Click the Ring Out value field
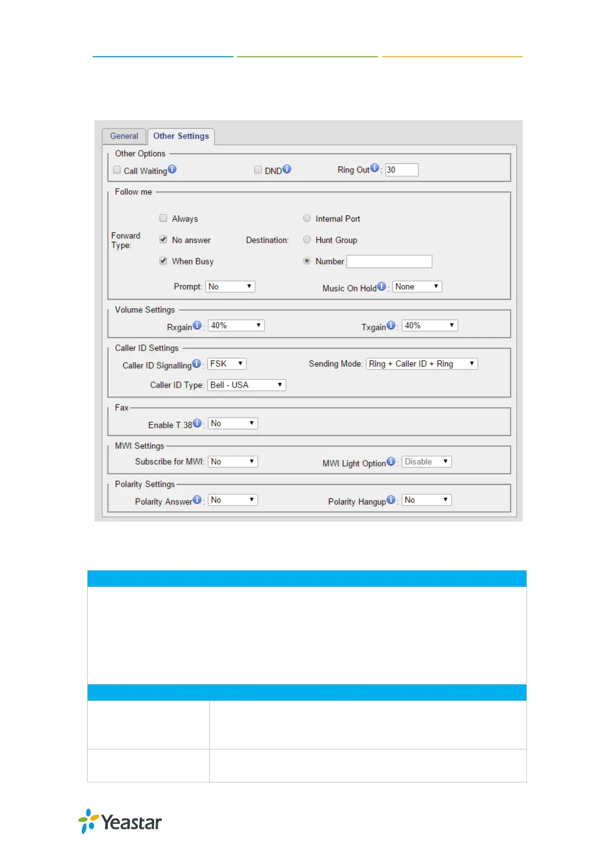Viewport: 614px width, 868px height. (402, 170)
